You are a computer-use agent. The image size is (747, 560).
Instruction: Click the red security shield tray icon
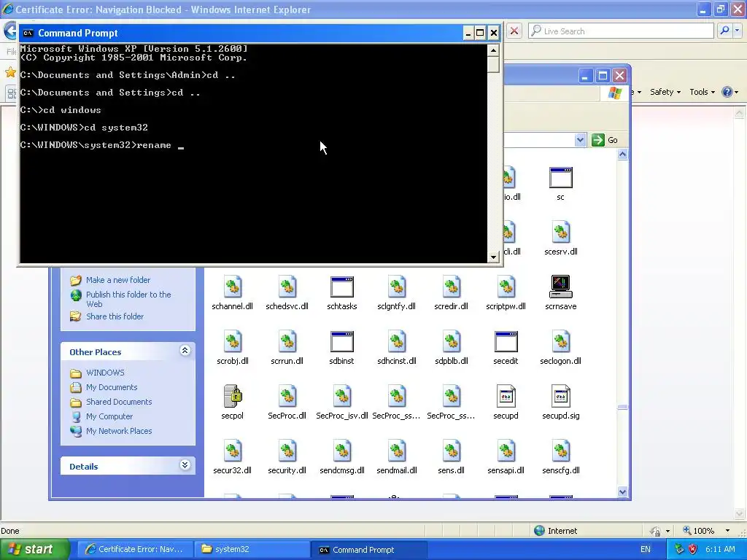tap(693, 549)
